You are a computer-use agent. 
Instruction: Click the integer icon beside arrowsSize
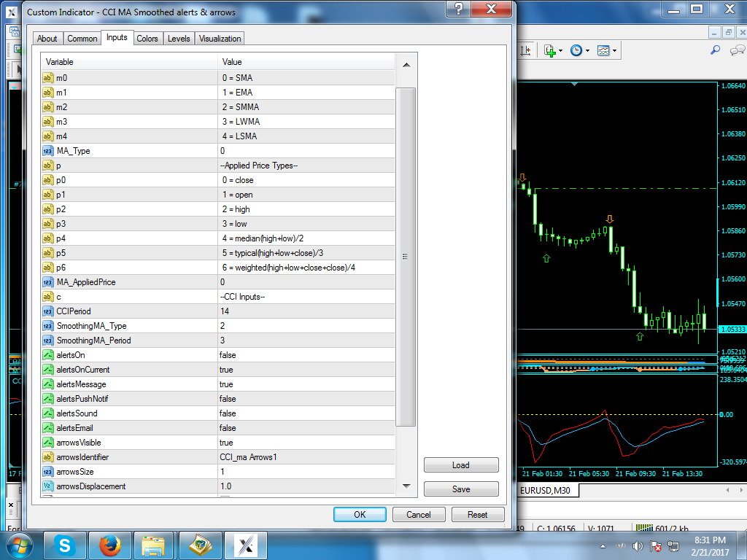coord(47,472)
